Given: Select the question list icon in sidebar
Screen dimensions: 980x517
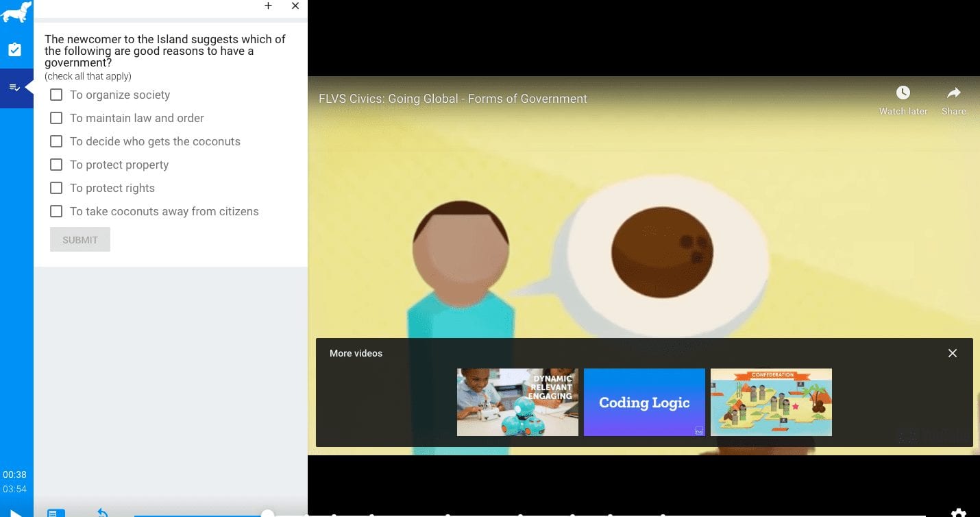Looking at the screenshot, I should 14,88.
